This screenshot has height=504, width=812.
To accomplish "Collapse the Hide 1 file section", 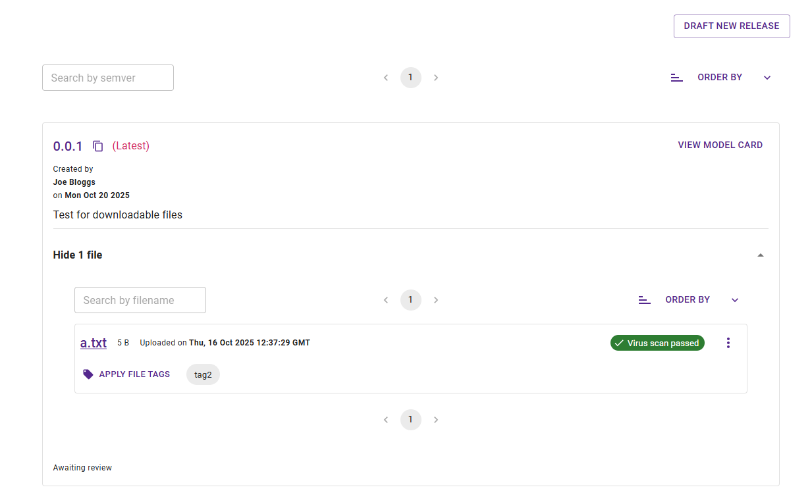I will pyautogui.click(x=761, y=255).
